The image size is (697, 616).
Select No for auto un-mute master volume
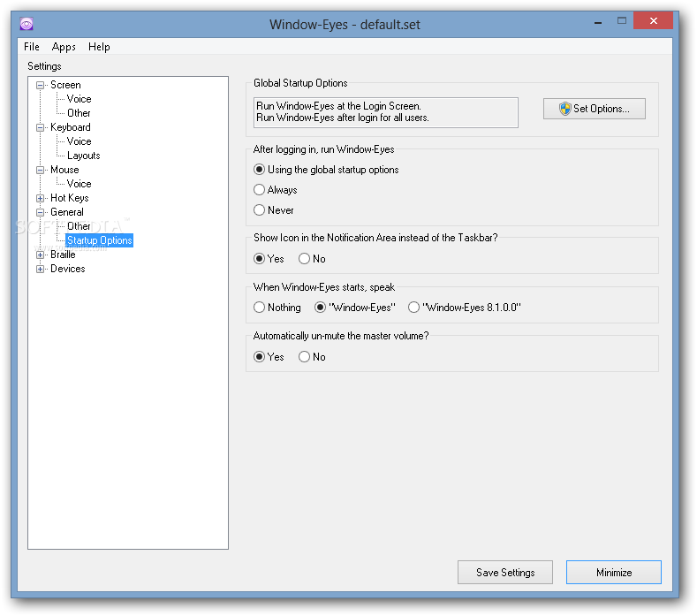(312, 357)
